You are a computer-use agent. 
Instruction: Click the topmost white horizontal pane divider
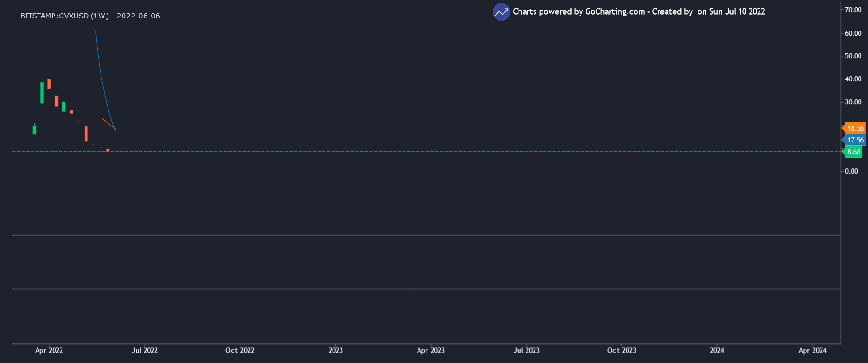tap(423, 181)
